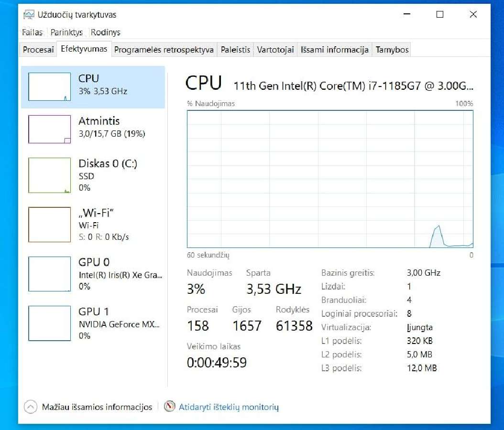
Task: Click the uptime value 0:00:49:59
Action: tap(217, 363)
